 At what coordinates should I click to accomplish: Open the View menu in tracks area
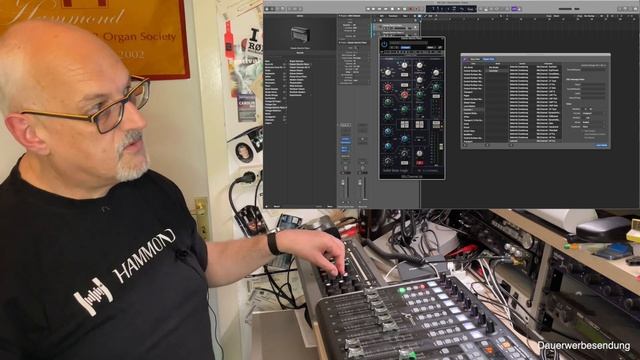[x=405, y=16]
